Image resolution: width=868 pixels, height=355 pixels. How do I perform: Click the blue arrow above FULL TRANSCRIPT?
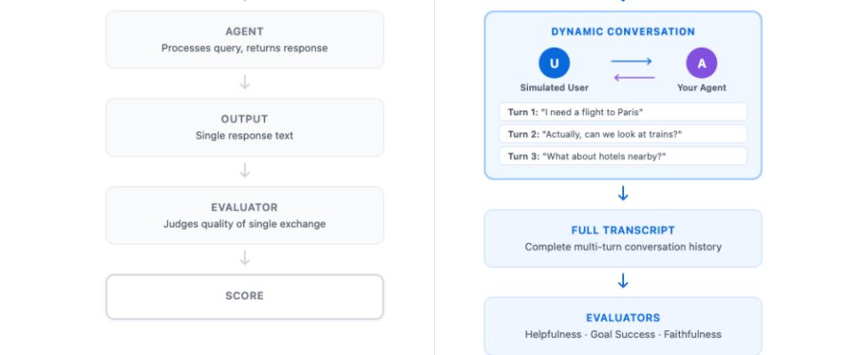(623, 193)
